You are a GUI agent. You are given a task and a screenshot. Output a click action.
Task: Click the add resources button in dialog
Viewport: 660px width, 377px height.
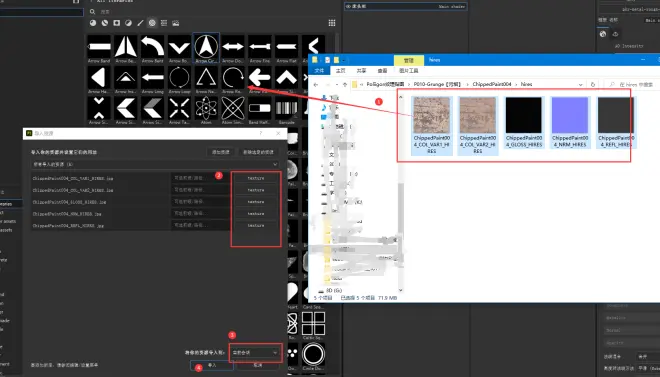click(x=221, y=152)
